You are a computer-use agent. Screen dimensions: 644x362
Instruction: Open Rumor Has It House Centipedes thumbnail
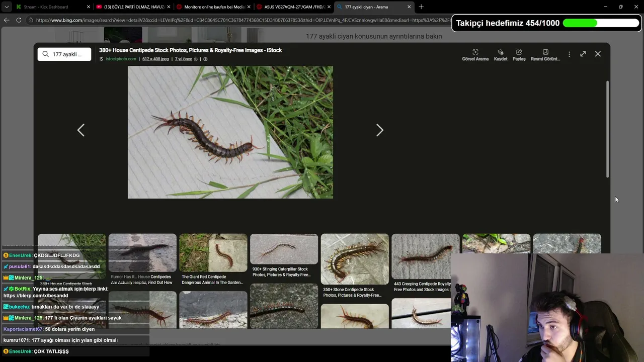(142, 252)
